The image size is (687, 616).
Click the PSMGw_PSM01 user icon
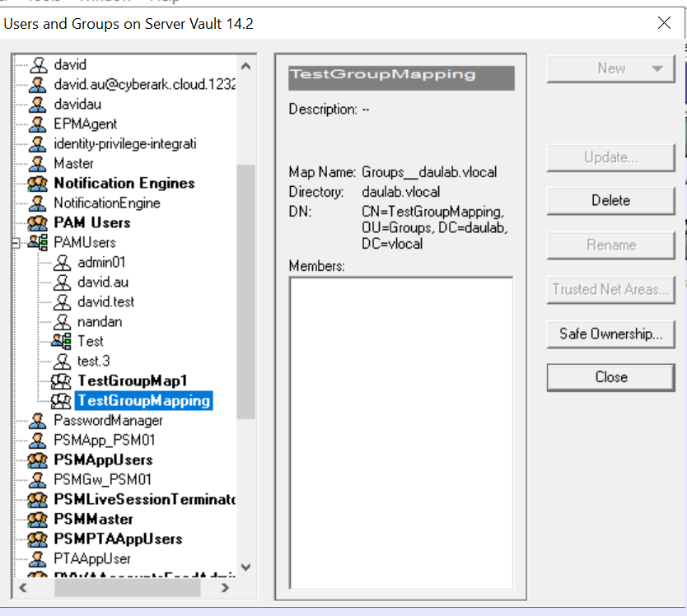point(38,480)
